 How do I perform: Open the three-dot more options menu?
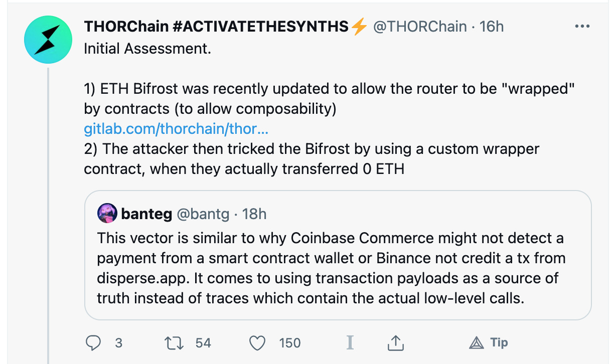tap(582, 26)
